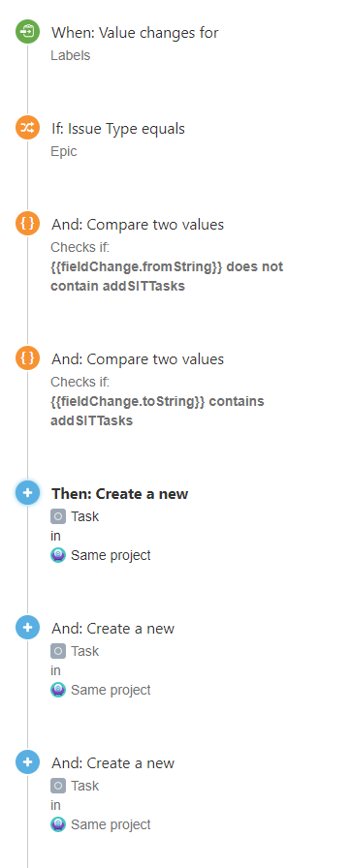Open the If: Issue Type equals condition

[x=118, y=129]
